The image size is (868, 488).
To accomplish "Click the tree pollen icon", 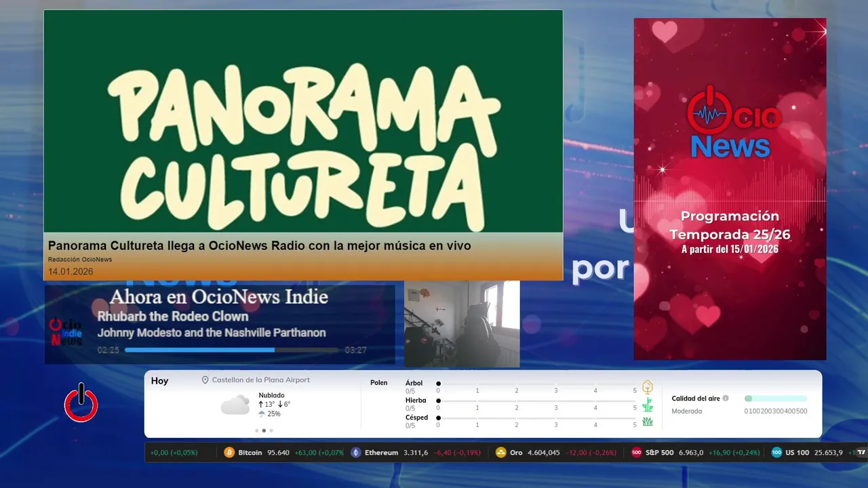I will pos(648,387).
